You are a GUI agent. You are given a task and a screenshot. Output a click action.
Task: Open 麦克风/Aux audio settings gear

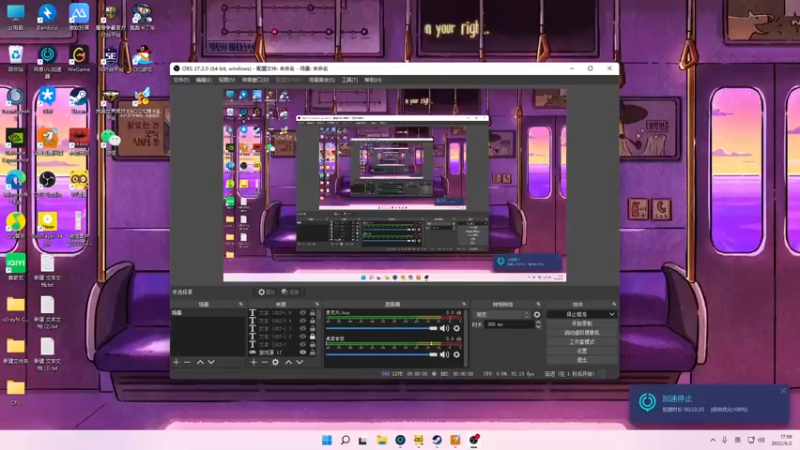click(x=457, y=329)
